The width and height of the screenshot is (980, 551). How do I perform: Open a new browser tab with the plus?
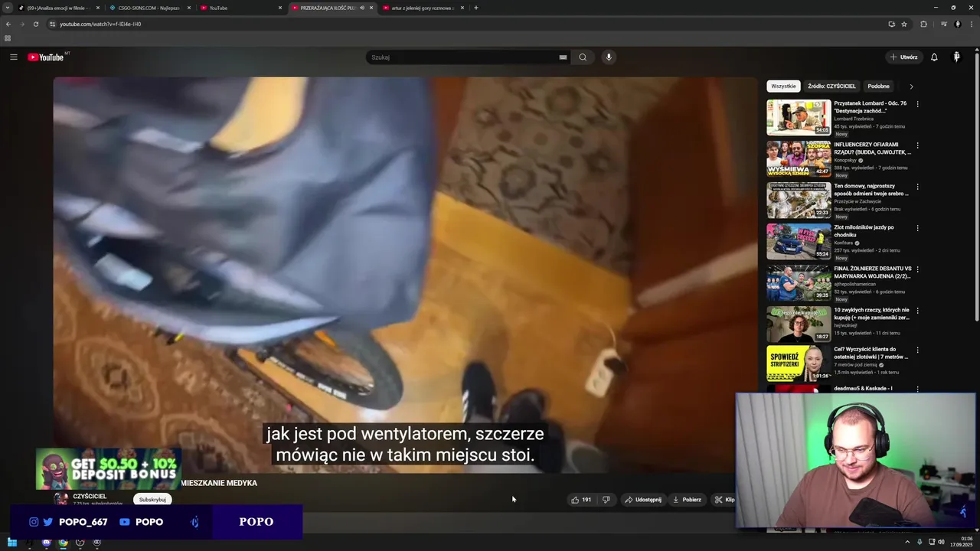[476, 8]
